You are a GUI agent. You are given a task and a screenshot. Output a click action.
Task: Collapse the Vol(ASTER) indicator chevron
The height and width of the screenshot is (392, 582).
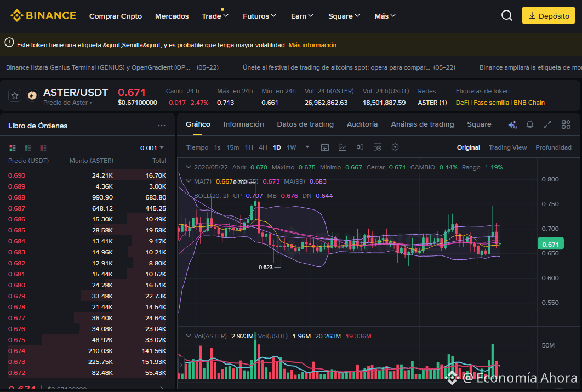[189, 336]
